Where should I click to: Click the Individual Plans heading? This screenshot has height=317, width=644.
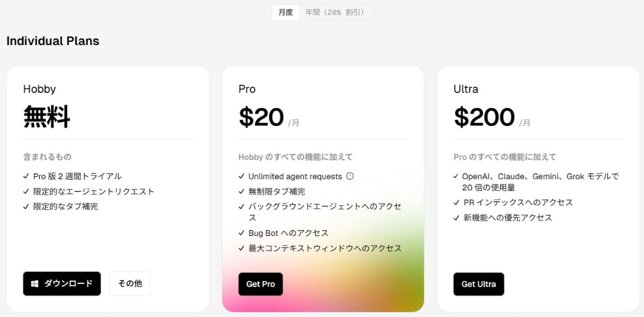coord(53,41)
